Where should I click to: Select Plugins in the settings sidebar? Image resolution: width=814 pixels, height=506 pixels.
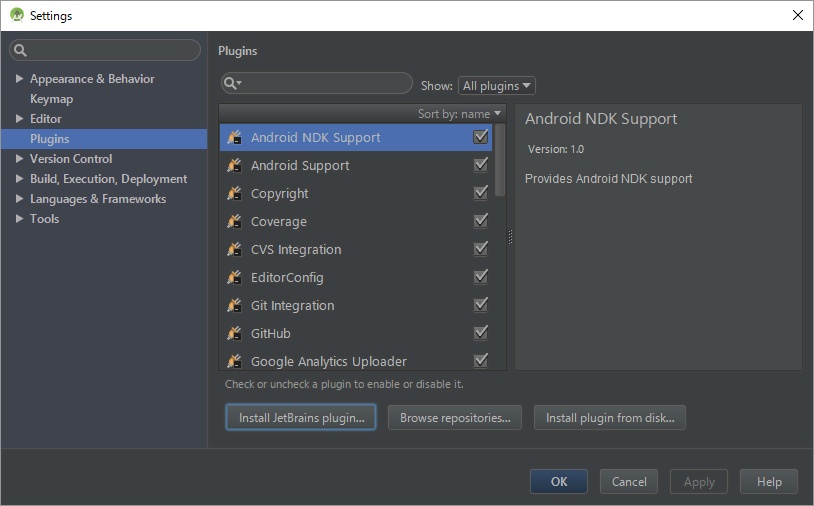coord(104,139)
